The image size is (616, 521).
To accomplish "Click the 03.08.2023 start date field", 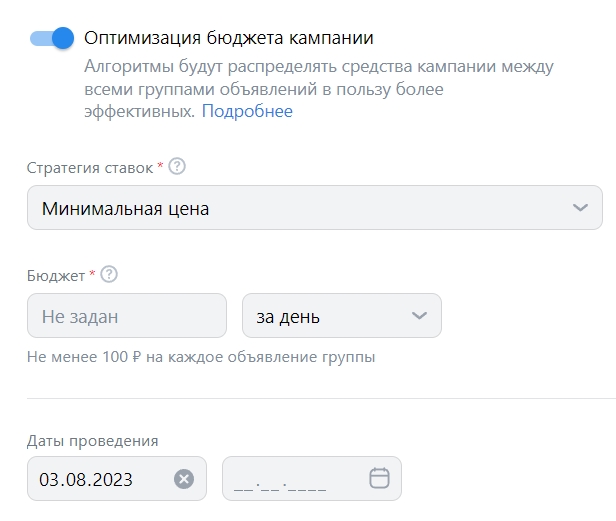I will tap(117, 479).
